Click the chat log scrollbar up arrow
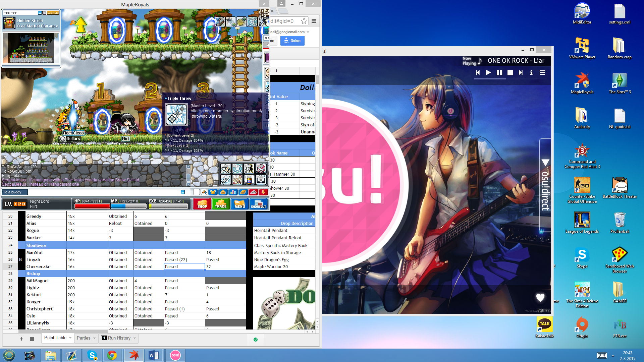 [188, 167]
